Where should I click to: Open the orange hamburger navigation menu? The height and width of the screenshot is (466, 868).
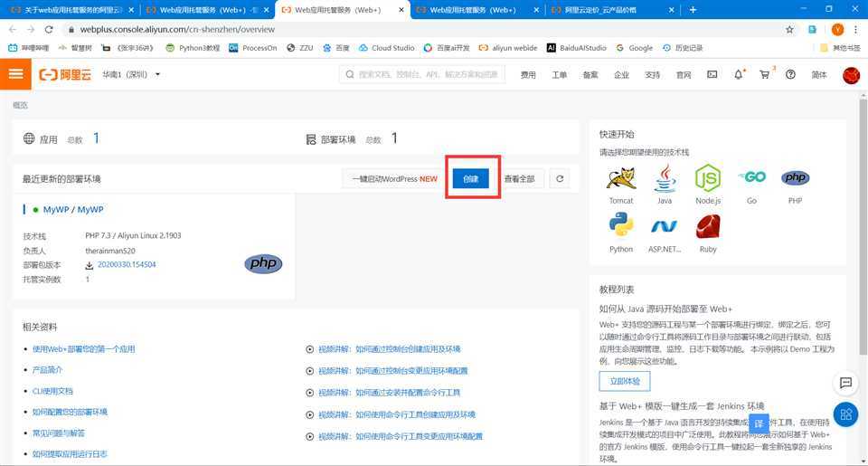(15, 73)
